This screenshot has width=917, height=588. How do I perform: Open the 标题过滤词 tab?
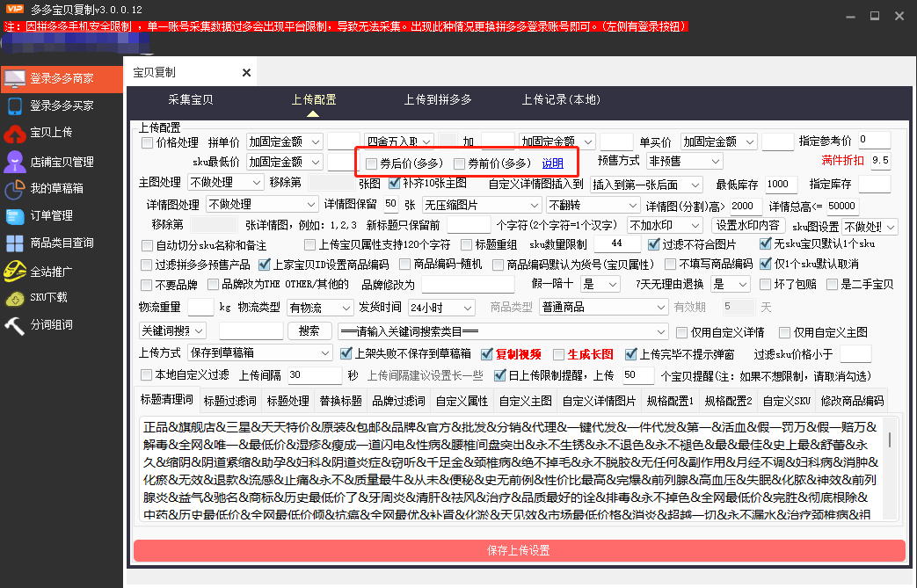click(x=229, y=401)
